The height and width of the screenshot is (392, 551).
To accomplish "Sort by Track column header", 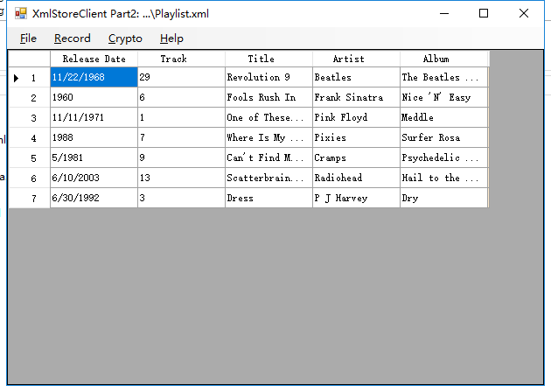I will (181, 59).
